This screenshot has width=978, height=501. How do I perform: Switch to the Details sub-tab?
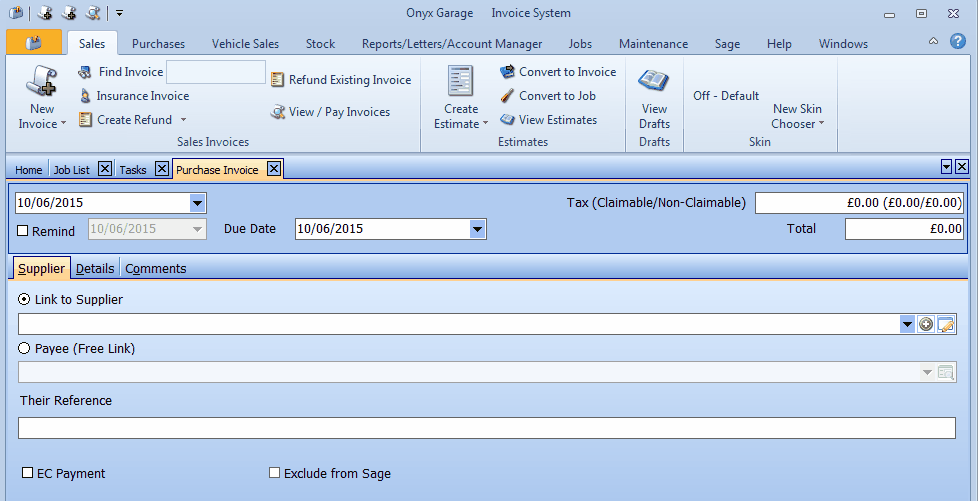click(95, 268)
